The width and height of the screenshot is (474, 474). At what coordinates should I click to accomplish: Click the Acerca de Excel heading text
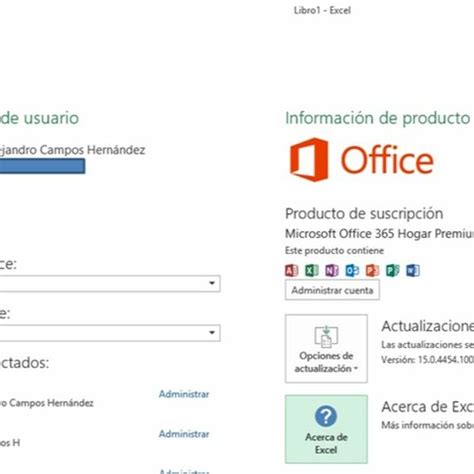tap(428, 407)
